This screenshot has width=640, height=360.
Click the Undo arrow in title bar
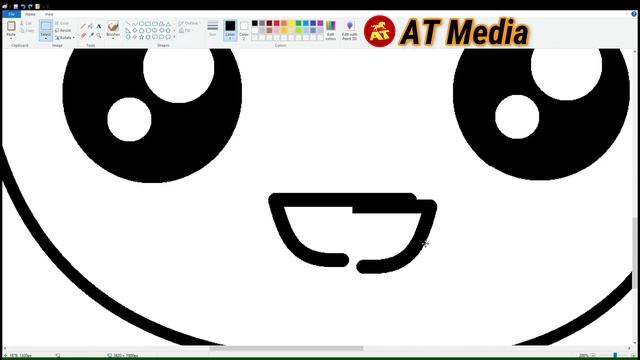pyautogui.click(x=23, y=6)
